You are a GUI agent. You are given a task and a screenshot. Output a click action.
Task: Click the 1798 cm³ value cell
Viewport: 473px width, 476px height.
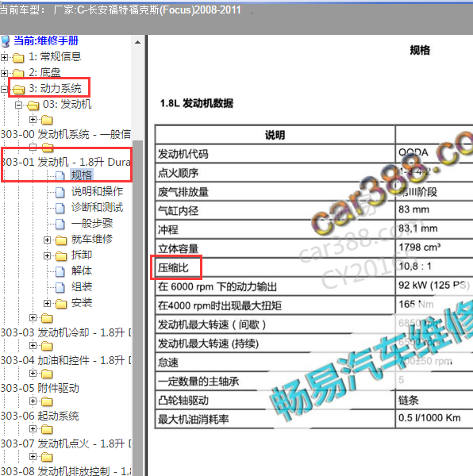pyautogui.click(x=434, y=248)
